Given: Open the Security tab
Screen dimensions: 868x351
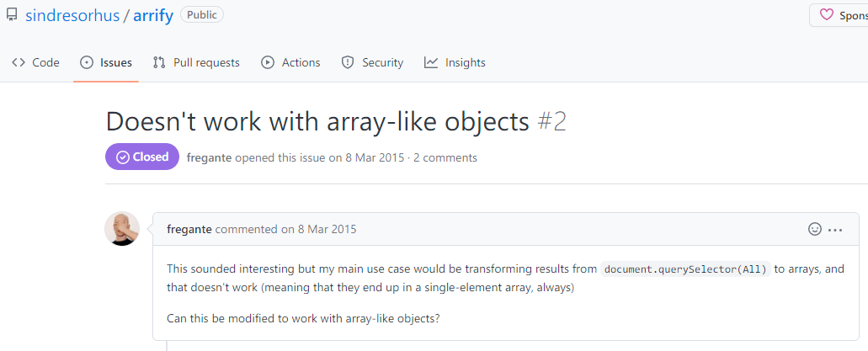Looking at the screenshot, I should 373,62.
